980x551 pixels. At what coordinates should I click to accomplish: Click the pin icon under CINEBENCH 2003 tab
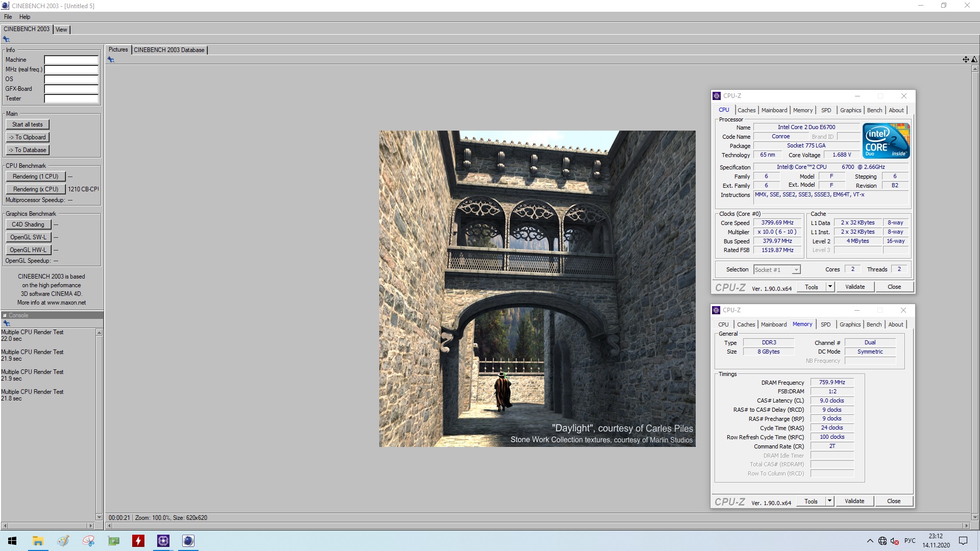(x=6, y=39)
